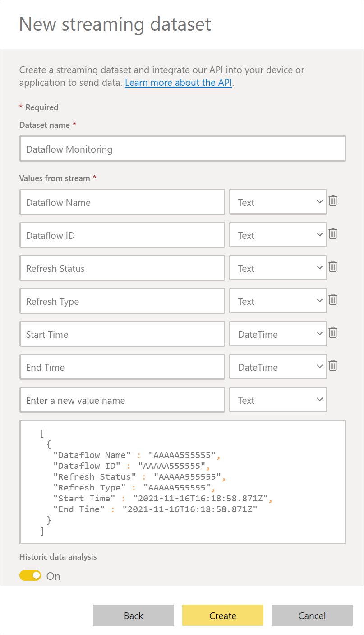
Task: Click the "Dataflow ID" line in JSON preview
Action: (x=132, y=466)
